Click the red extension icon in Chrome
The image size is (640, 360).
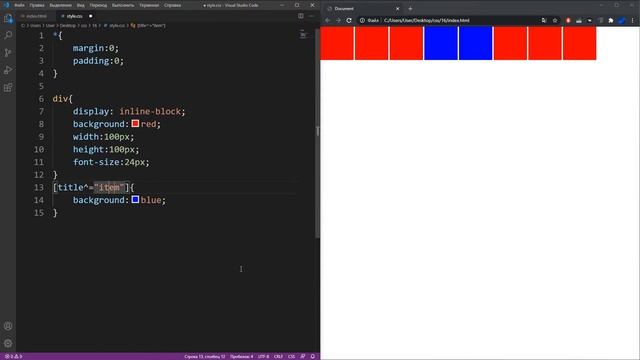pos(568,20)
